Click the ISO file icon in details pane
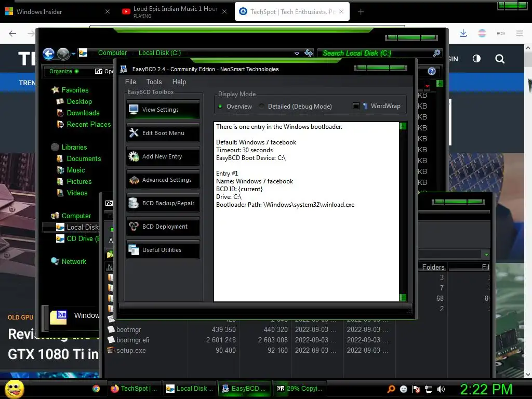This screenshot has width=532, height=399. pos(58,317)
